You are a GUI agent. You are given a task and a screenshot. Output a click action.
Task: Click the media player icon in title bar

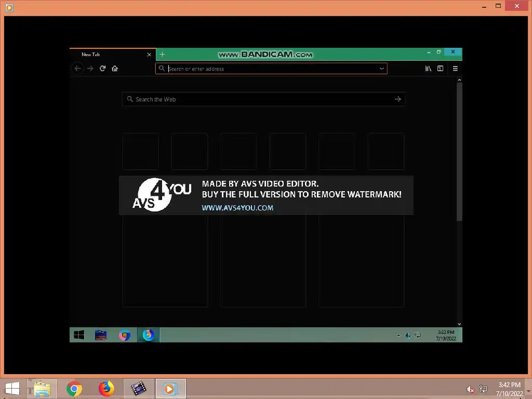pos(9,7)
